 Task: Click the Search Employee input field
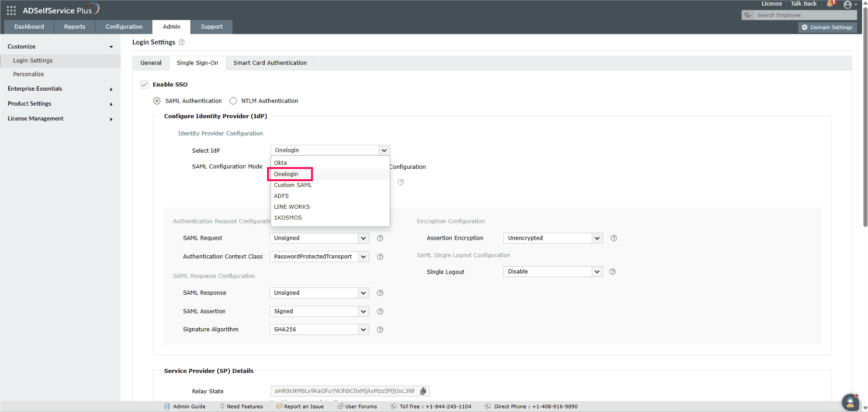pos(805,15)
